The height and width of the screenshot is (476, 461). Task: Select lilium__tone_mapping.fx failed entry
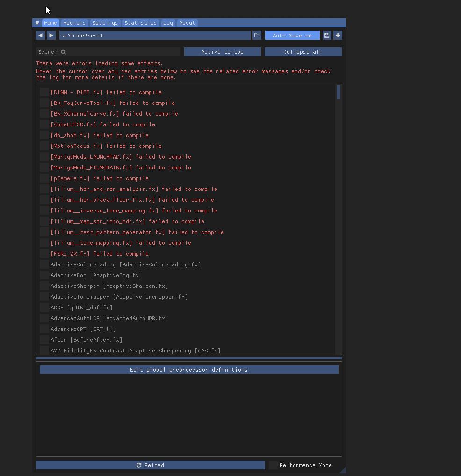(121, 243)
